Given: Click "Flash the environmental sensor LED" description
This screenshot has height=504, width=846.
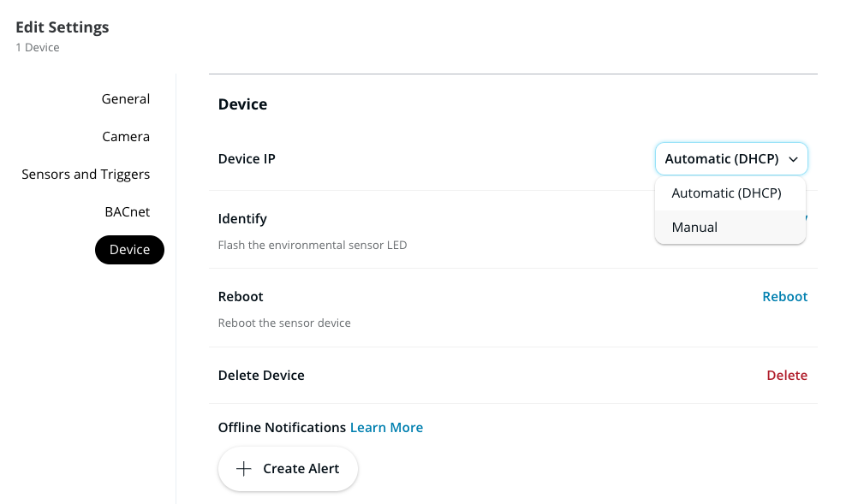Looking at the screenshot, I should (x=313, y=246).
